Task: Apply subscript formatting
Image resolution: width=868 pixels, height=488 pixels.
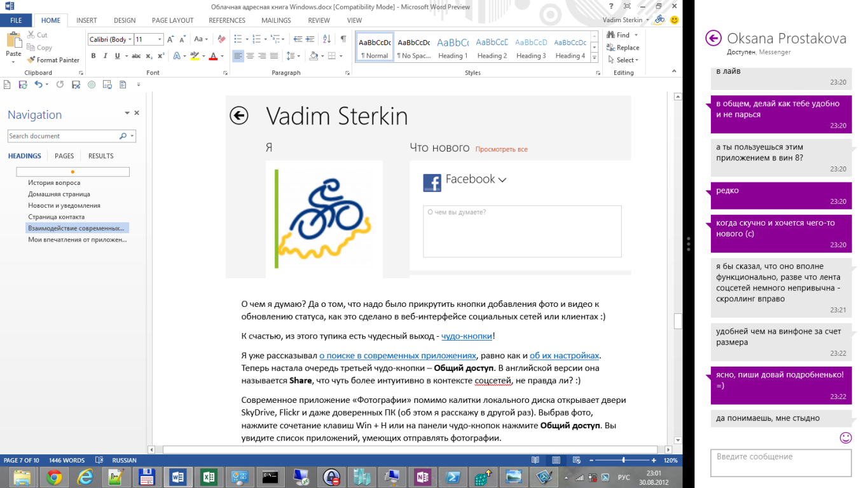Action: [150, 56]
